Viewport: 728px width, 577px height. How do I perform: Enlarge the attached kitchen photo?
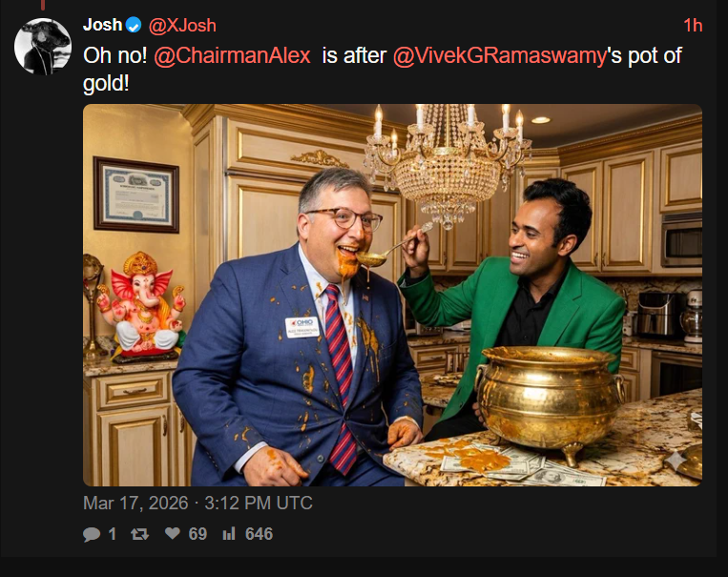pos(392,296)
